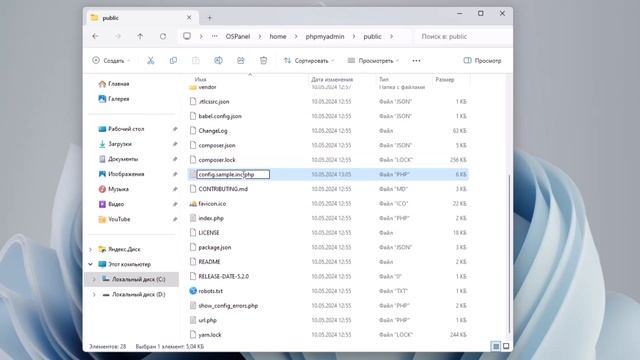Collapse Этот компьютер tree node
Image resolution: width=640 pixels, height=360 pixels.
pos(91,264)
